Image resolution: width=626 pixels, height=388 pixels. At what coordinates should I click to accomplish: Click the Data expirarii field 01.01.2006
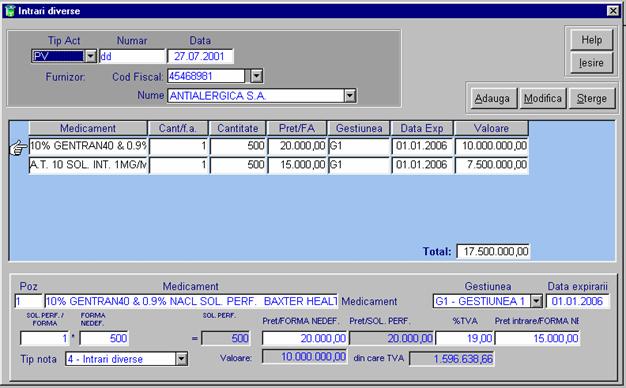[578, 301]
